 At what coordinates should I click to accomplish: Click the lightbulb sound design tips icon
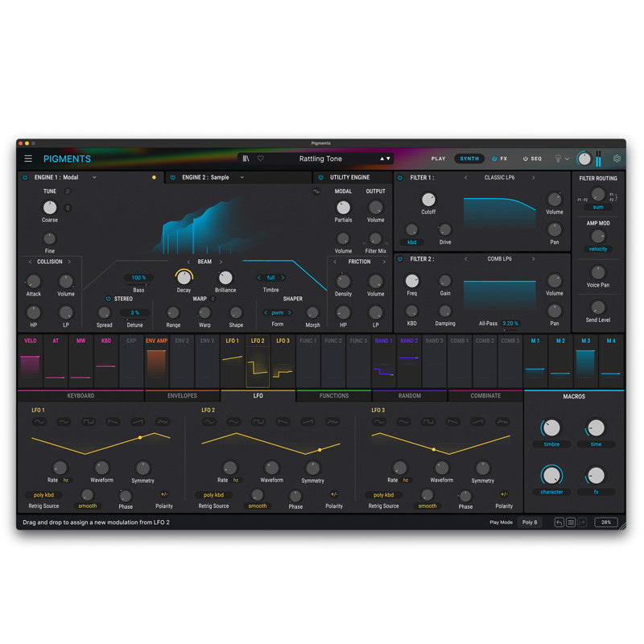click(558, 159)
